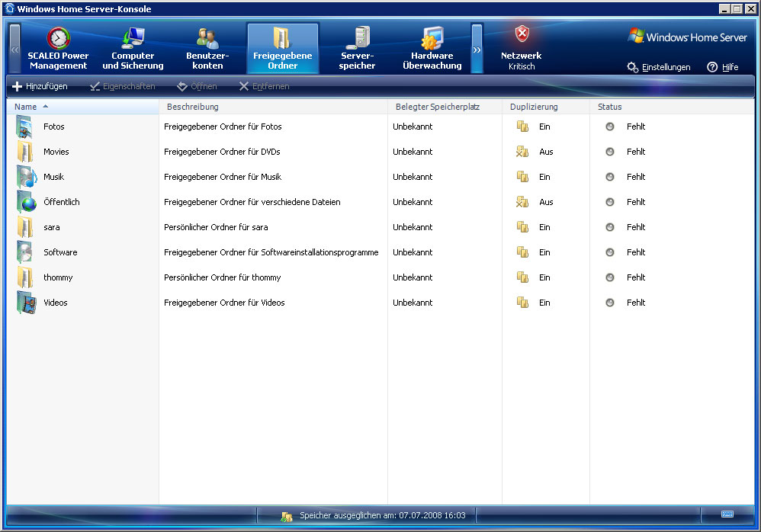Viewport: 761px width, 532px height.
Task: Click 'Ein' duplication value for Musik
Action: pos(544,177)
